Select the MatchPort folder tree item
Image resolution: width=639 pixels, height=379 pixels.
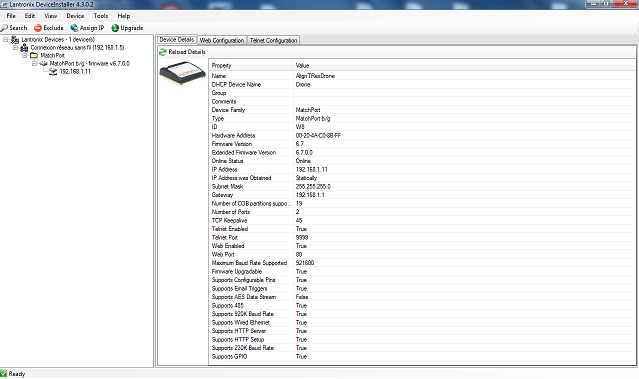[53, 55]
